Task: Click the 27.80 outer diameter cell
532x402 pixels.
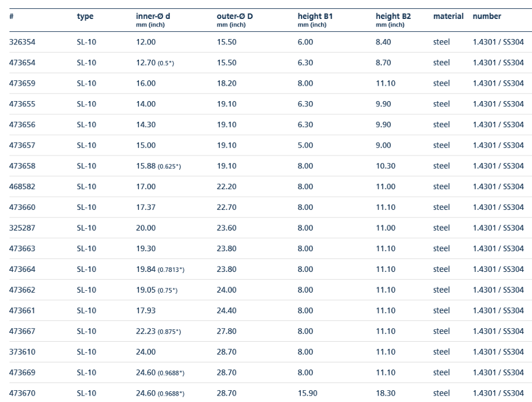Action: tap(226, 332)
